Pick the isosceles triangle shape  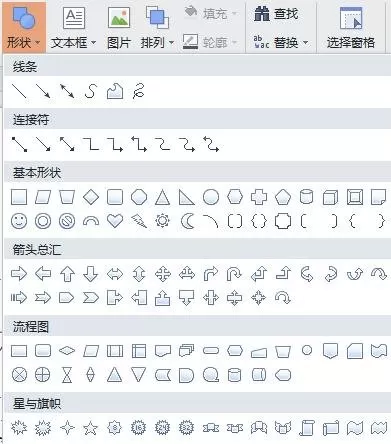[x=162, y=197]
